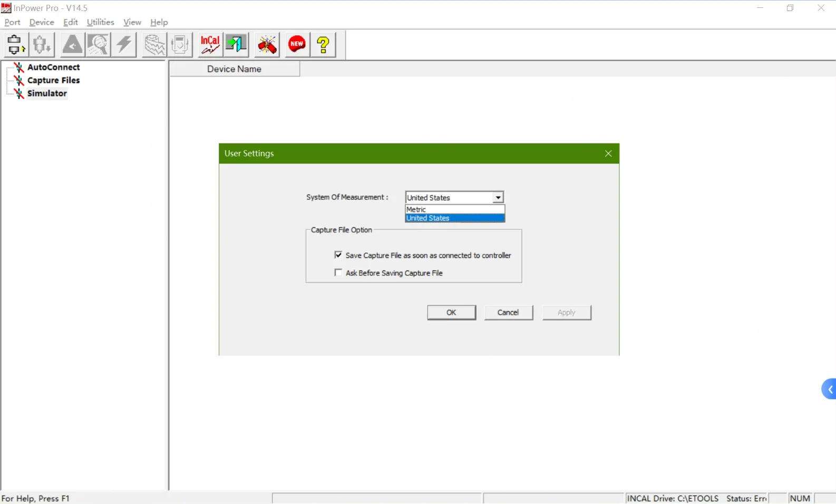
Task: Click the red NEW badge icon
Action: [297, 45]
